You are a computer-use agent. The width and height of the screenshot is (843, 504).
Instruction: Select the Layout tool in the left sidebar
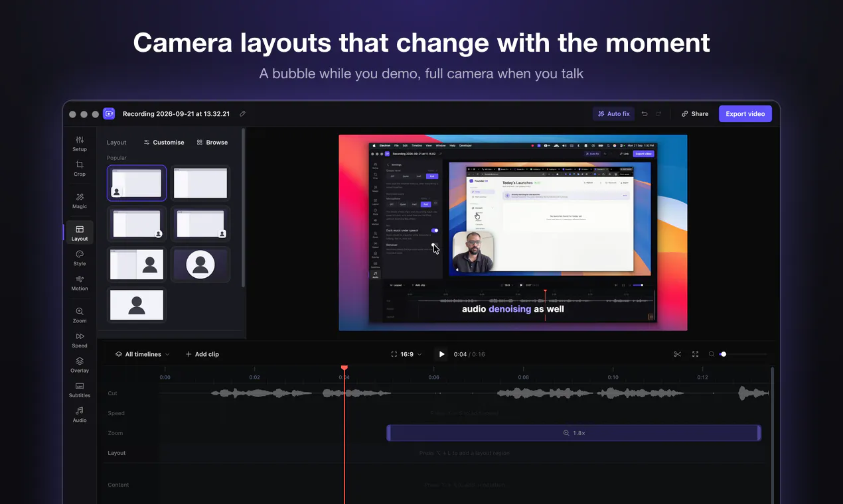point(80,233)
